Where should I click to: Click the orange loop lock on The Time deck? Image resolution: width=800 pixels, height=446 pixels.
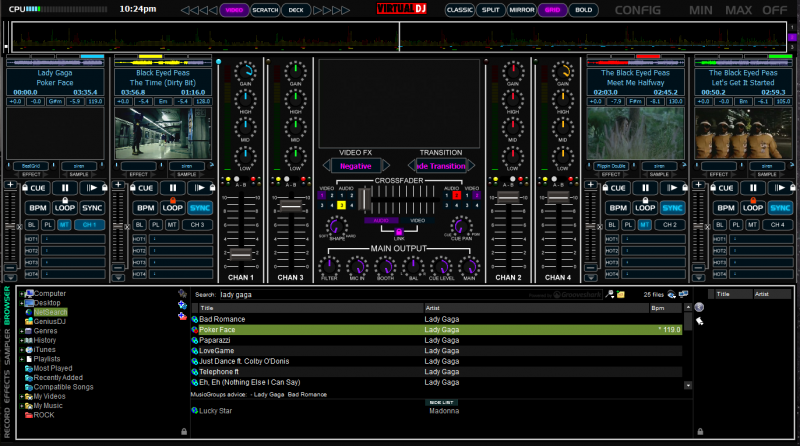pyautogui.click(x=172, y=200)
